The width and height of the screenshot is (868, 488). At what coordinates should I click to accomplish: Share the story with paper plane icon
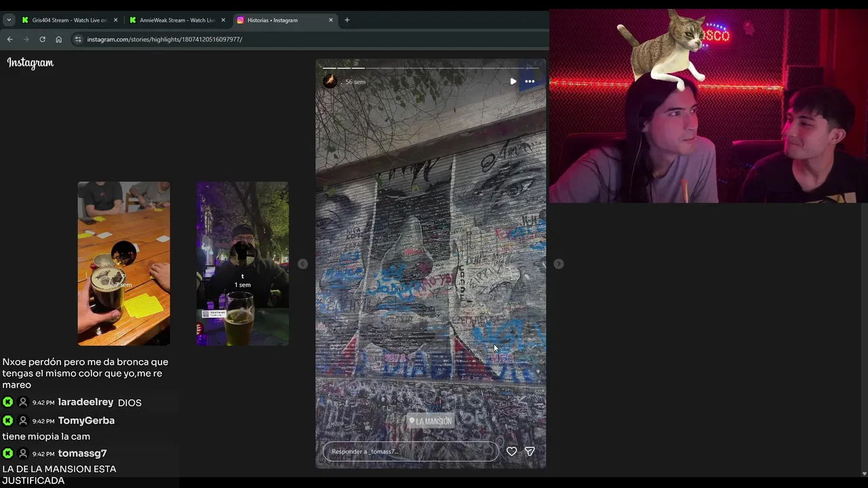tap(530, 451)
